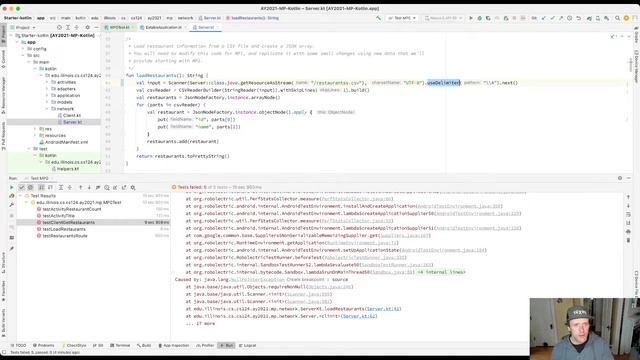Run the Test MP0 configuration with the green play icon
The height and width of the screenshot is (360, 640).
click(471, 18)
